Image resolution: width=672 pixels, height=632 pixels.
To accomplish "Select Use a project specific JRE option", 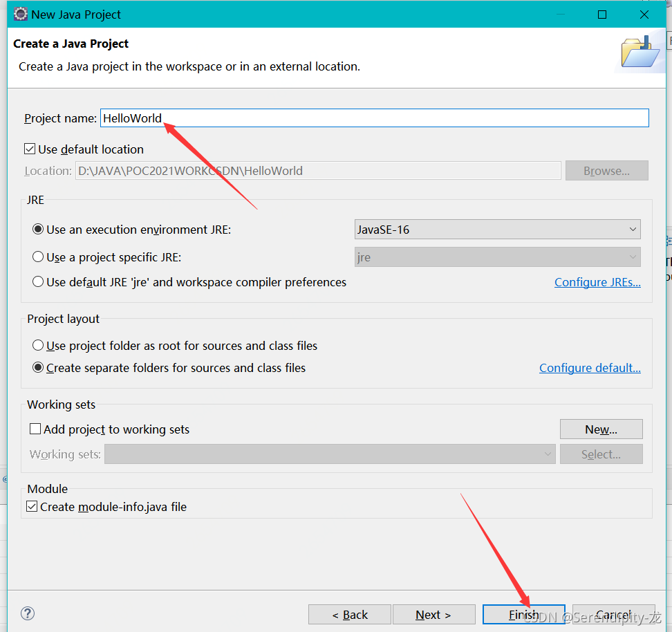I will click(38, 257).
